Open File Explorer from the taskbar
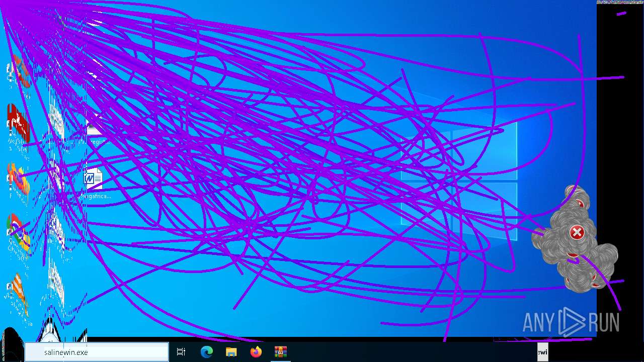This screenshot has height=362, width=644. 231,352
